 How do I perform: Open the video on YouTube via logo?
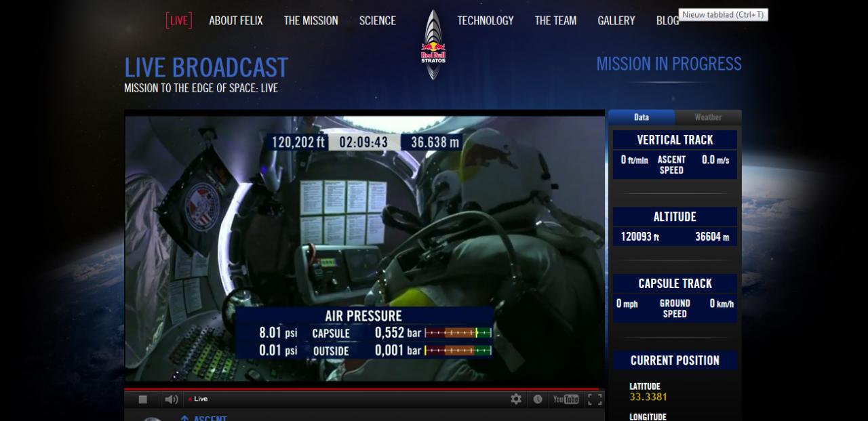coord(566,399)
